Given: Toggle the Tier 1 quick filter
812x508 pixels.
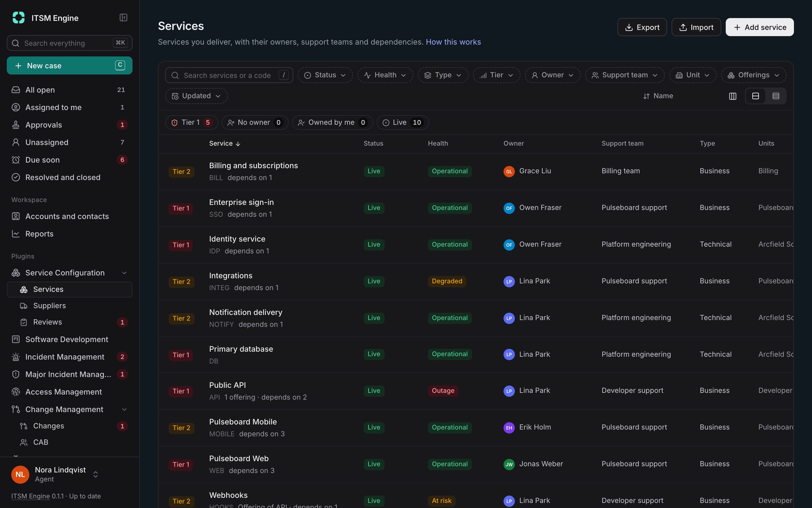Looking at the screenshot, I should coord(192,123).
